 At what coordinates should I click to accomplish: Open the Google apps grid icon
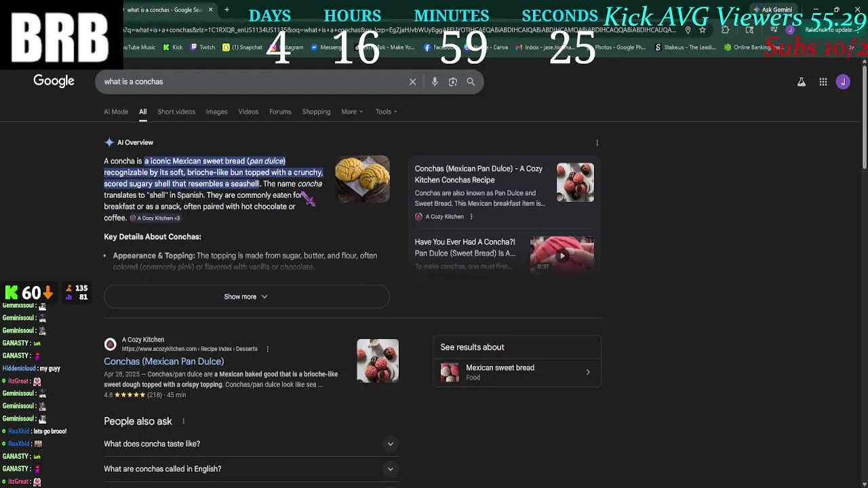click(823, 82)
